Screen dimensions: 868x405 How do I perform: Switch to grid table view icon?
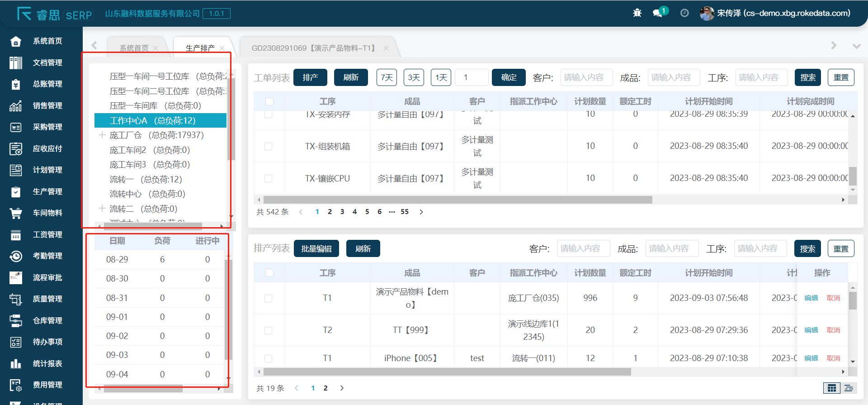click(x=831, y=388)
